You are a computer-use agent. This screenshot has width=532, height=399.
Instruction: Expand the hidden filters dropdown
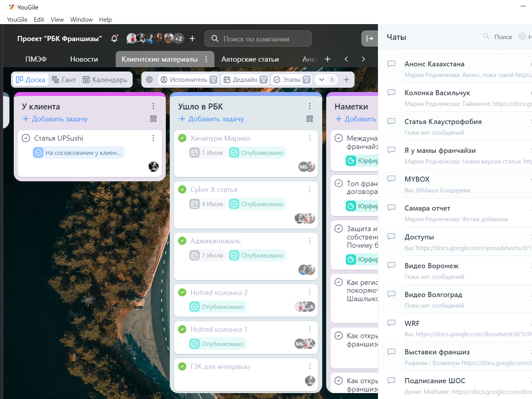pos(327,79)
